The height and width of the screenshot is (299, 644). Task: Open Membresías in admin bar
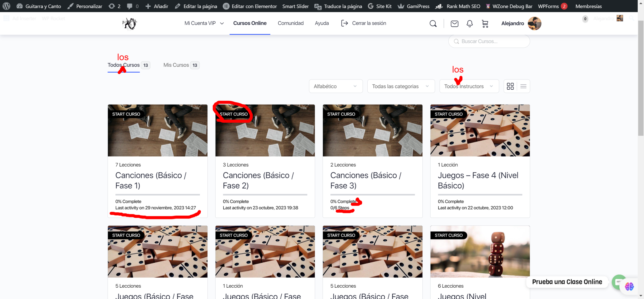tap(588, 6)
